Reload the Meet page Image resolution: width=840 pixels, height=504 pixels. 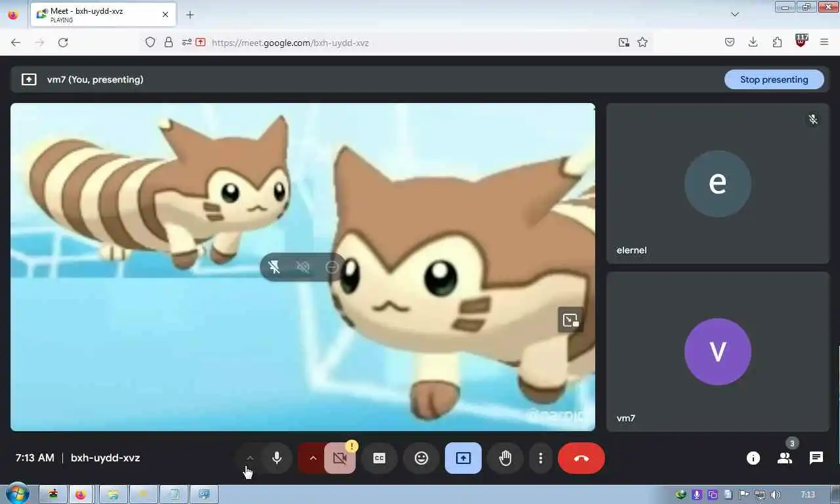click(x=63, y=43)
